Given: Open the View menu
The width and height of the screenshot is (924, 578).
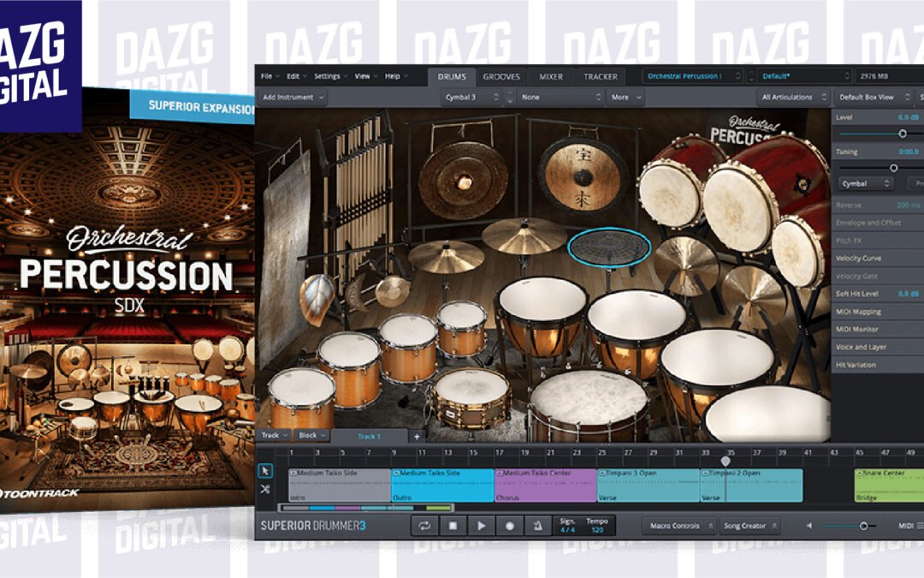Looking at the screenshot, I should point(365,76).
